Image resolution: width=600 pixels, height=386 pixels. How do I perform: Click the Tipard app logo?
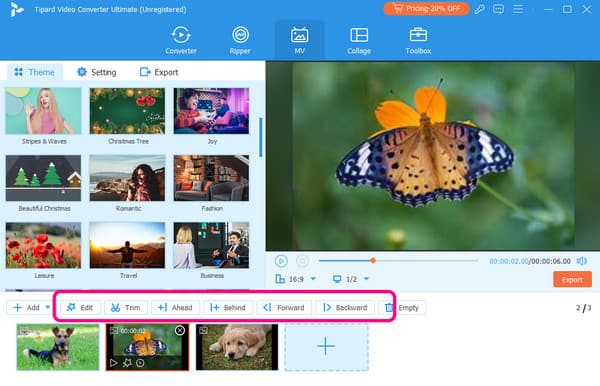pyautogui.click(x=16, y=9)
